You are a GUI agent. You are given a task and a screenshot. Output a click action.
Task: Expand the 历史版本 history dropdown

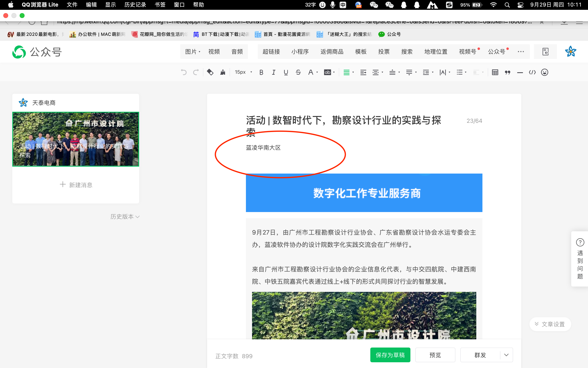tap(125, 217)
